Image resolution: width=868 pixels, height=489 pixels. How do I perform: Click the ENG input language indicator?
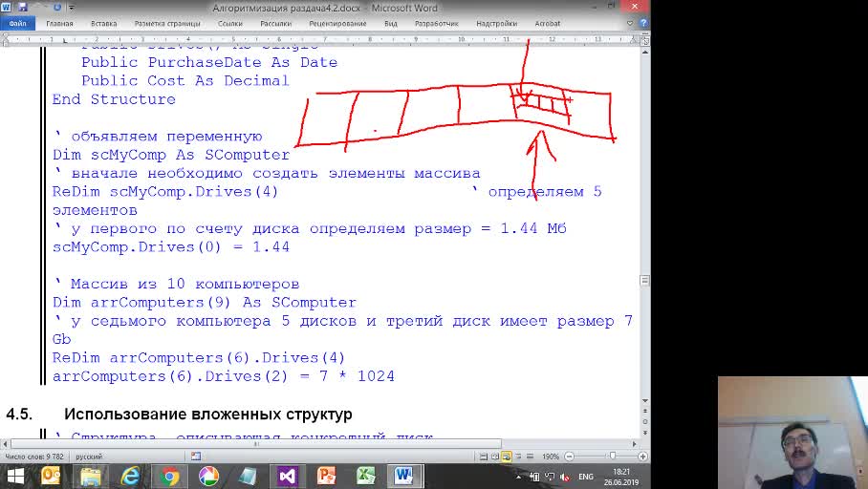[586, 477]
